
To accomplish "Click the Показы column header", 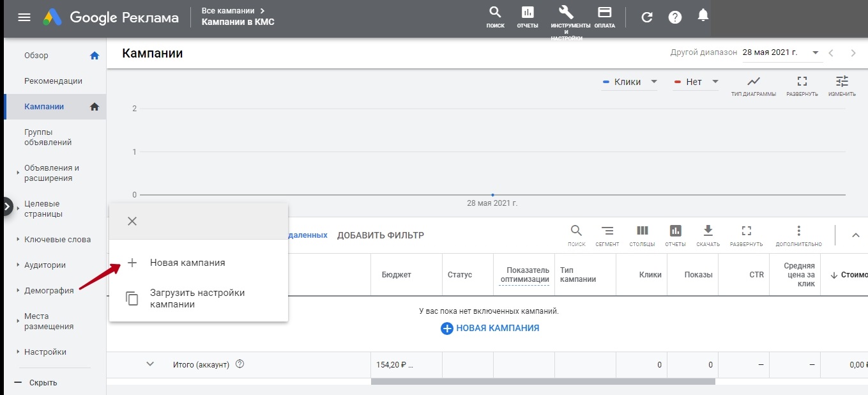I will point(698,275).
